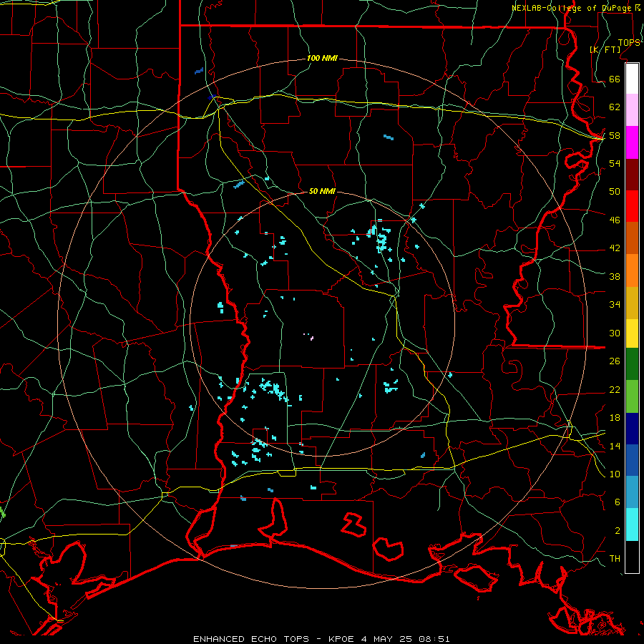Viewport: 644px width, 644px height.
Task: Click the legend value '6'
Action: tap(617, 502)
